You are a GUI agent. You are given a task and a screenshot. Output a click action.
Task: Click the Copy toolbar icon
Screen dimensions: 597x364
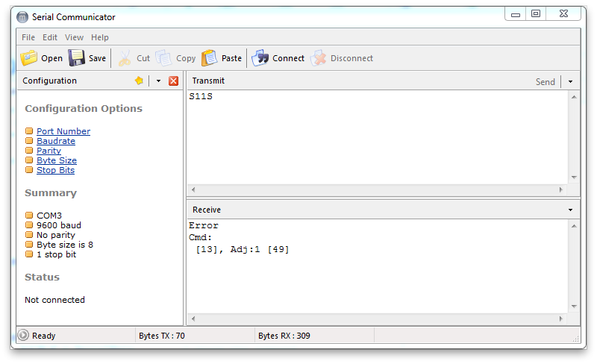[x=164, y=58]
